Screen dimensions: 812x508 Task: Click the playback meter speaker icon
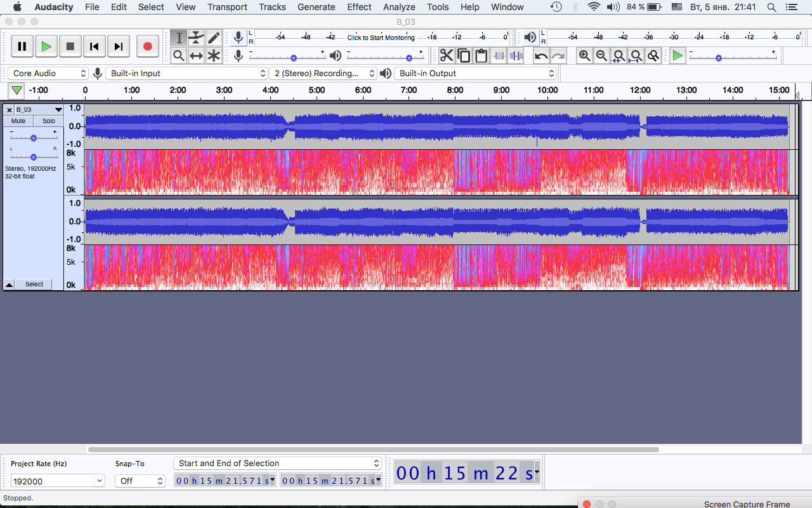(530, 37)
